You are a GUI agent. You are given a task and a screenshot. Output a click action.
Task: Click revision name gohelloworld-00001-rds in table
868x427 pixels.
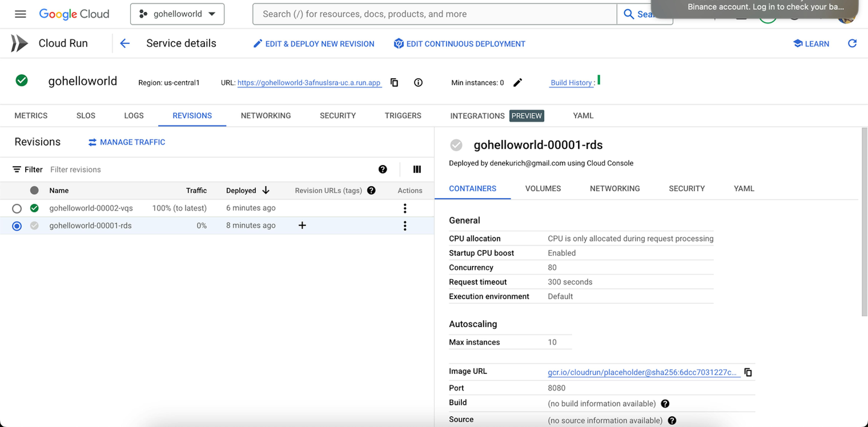pyautogui.click(x=90, y=226)
